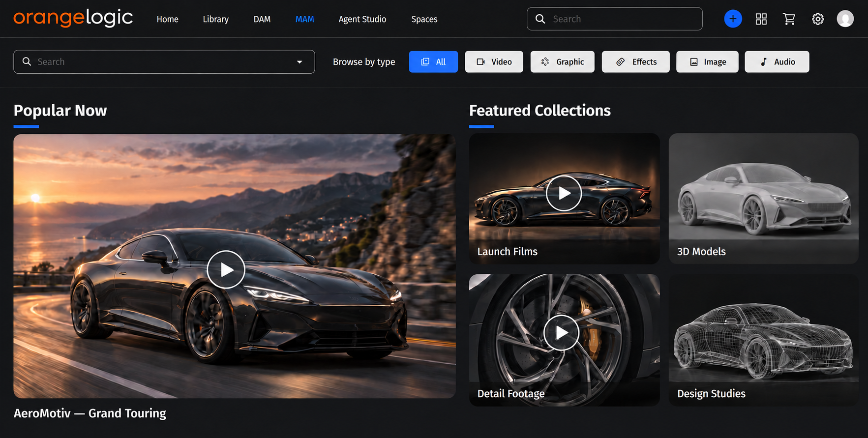Expand the MAM search dropdown arrow

[x=299, y=62]
